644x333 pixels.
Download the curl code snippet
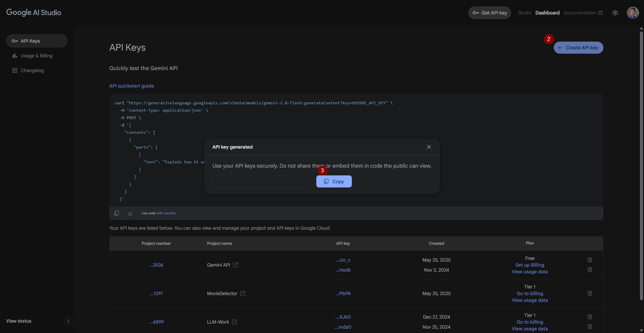[130, 213]
